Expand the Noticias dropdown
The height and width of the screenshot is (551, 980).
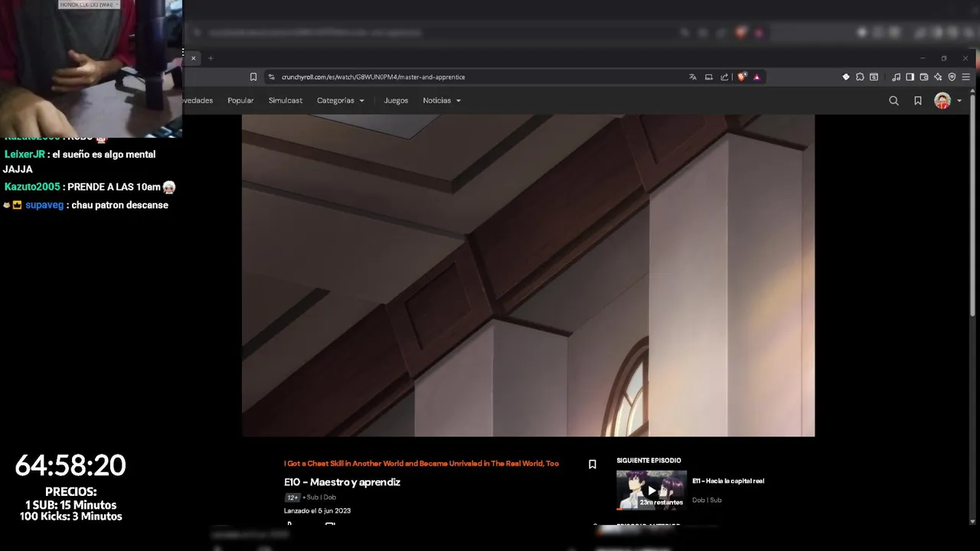pos(442,100)
